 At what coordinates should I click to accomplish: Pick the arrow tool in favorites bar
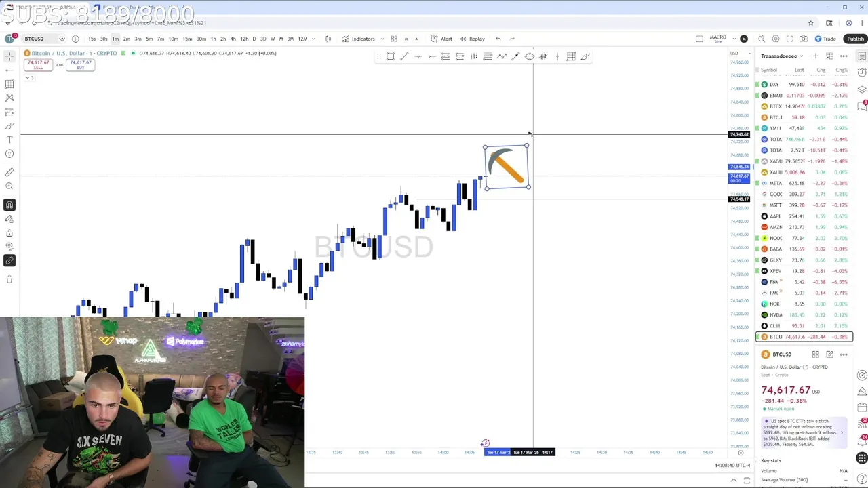point(515,56)
